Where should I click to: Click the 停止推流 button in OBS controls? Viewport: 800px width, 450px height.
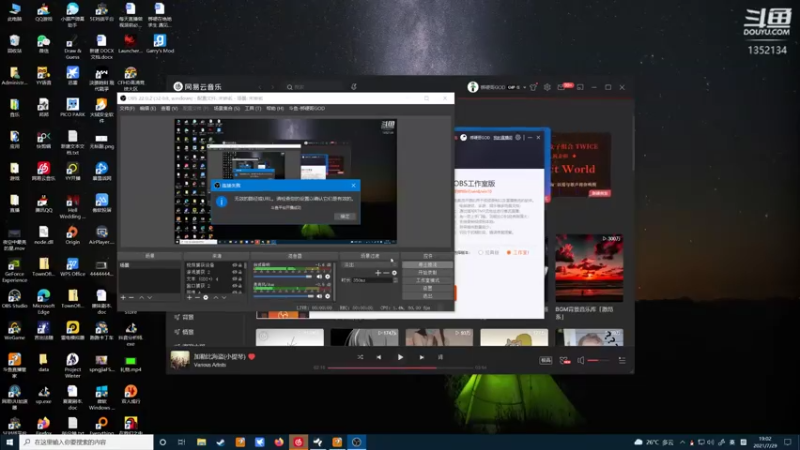(428, 265)
